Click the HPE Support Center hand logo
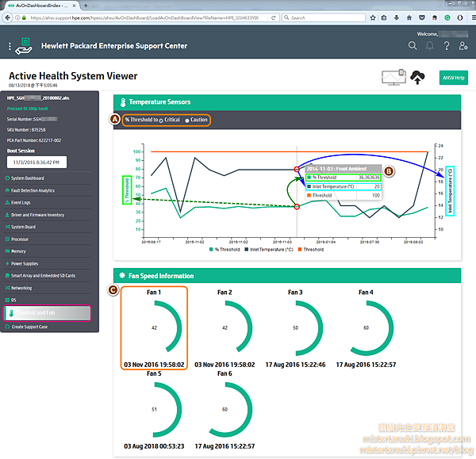 24,46
